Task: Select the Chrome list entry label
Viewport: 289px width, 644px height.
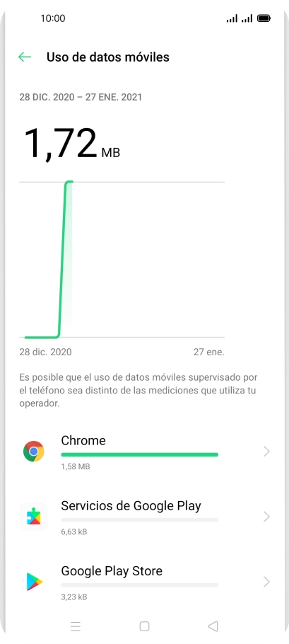Action: point(83,440)
